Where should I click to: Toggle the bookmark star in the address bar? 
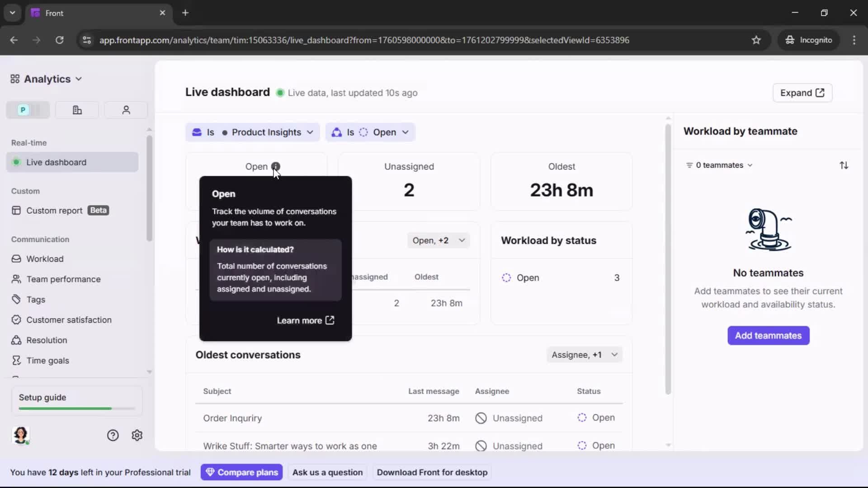[x=757, y=40]
